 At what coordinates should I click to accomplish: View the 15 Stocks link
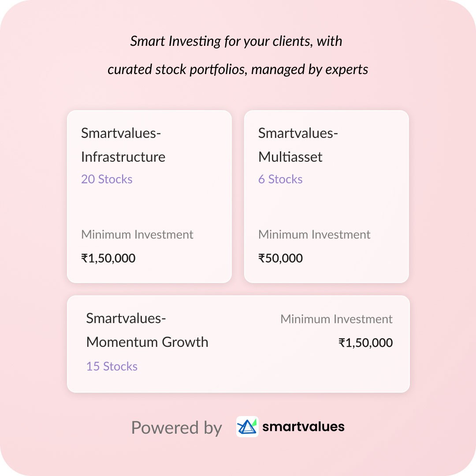(112, 366)
